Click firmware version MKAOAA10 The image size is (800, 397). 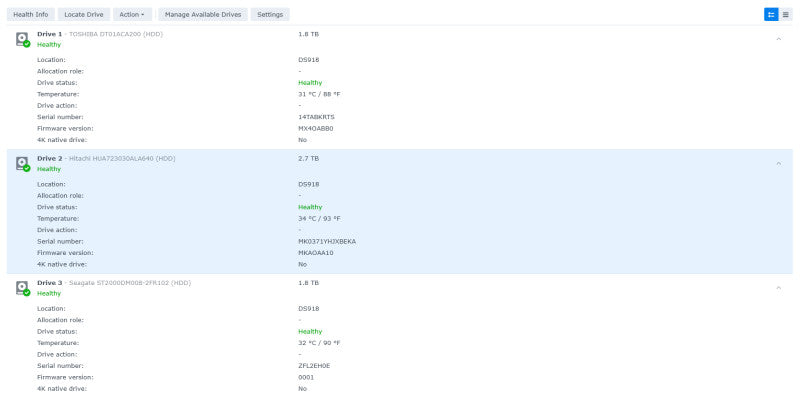pos(316,253)
